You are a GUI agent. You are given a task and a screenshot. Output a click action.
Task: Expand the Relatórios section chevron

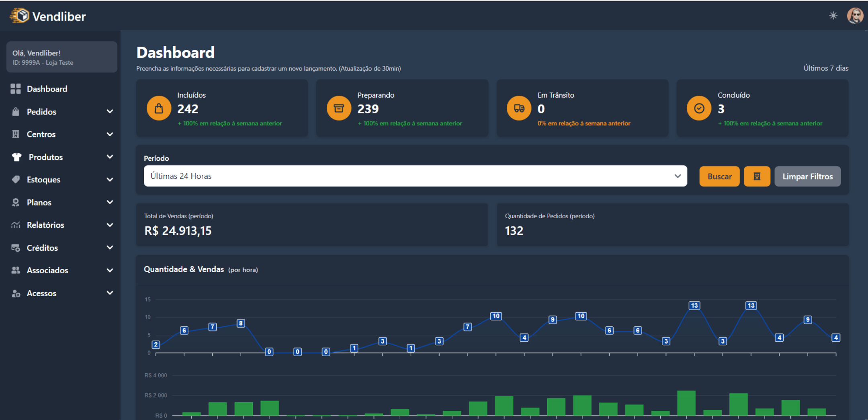click(110, 225)
